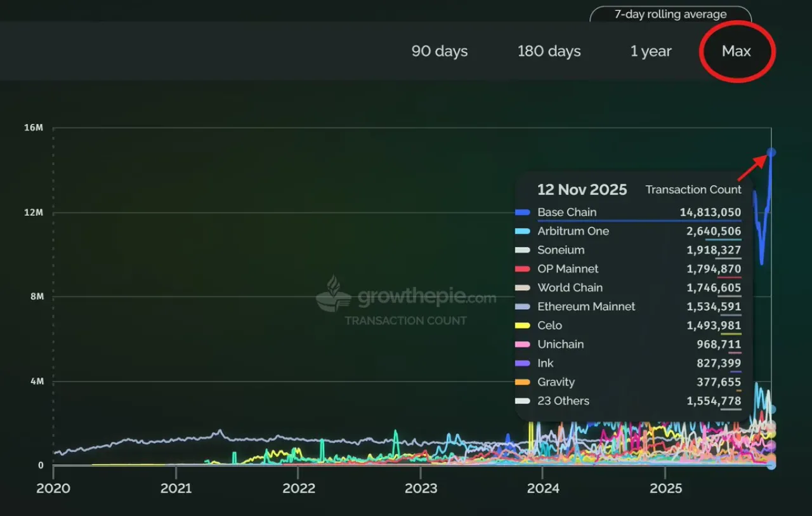This screenshot has height=516, width=812.
Task: Click the 2024 x-axis label
Action: click(543, 488)
